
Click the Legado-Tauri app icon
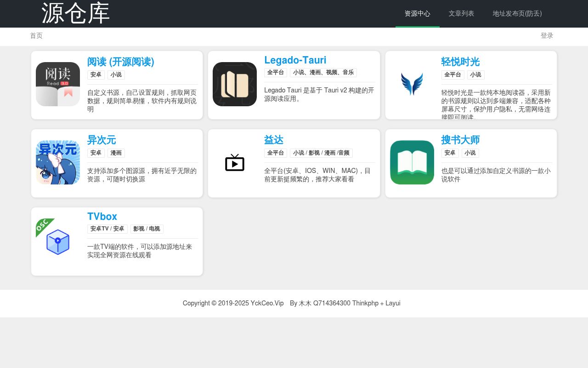pos(235,84)
